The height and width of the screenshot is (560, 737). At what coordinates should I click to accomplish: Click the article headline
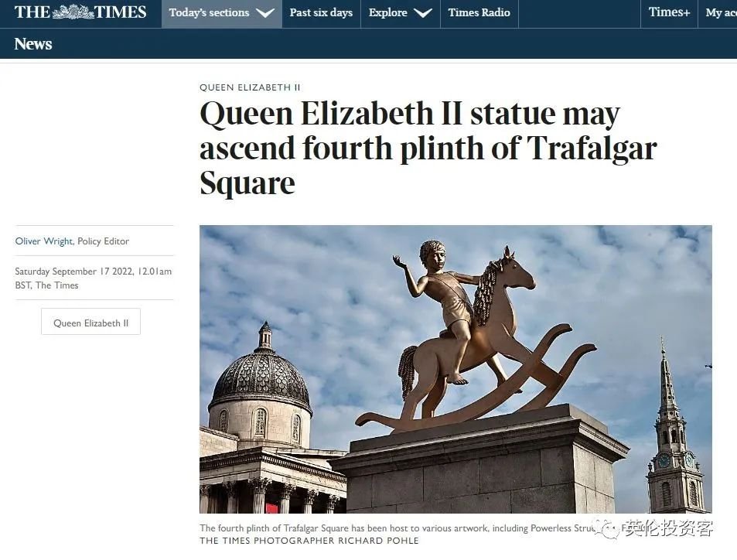click(428, 148)
